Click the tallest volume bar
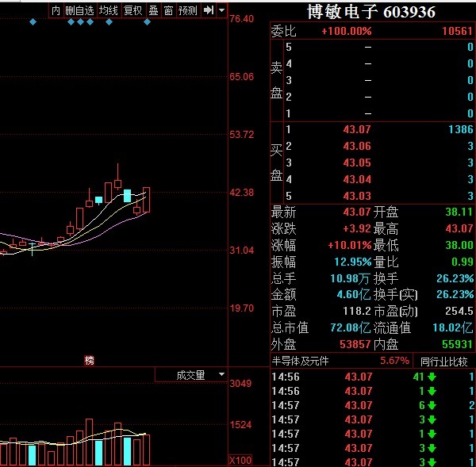Image resolution: width=476 pixels, height=467 pixels. point(89,442)
